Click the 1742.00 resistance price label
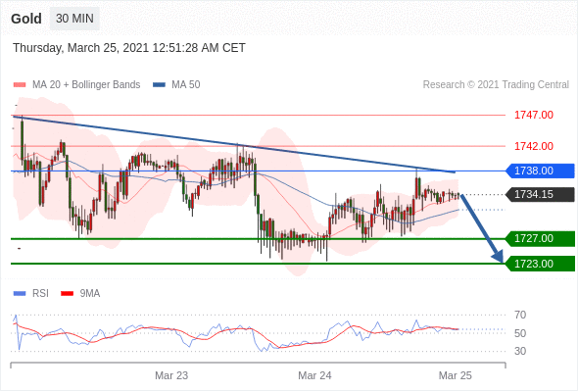The image size is (578, 392). click(x=533, y=146)
